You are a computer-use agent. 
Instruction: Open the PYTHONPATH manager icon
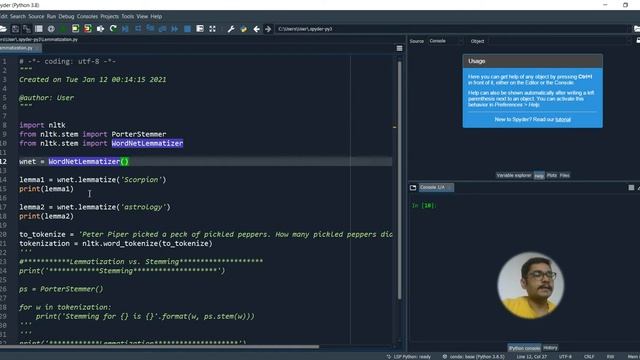(244, 29)
